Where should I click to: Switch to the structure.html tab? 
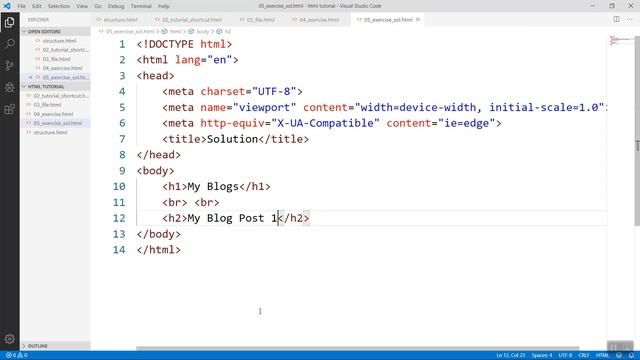[119, 20]
